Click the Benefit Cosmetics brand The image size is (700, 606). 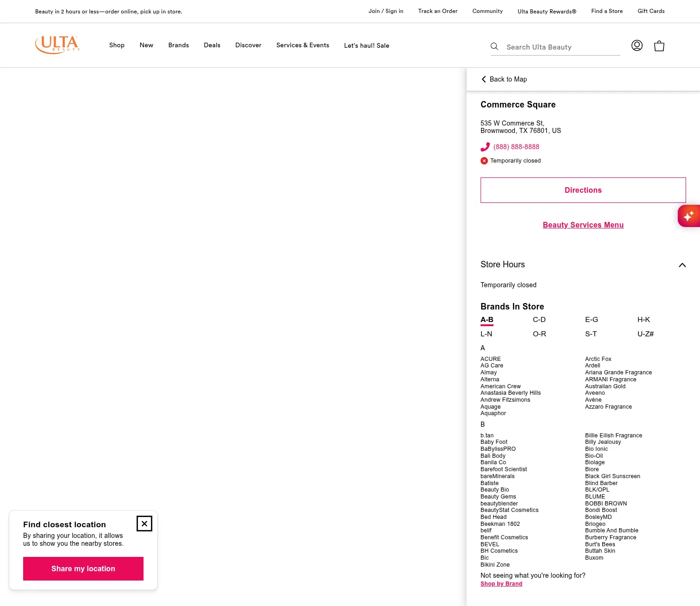click(504, 537)
